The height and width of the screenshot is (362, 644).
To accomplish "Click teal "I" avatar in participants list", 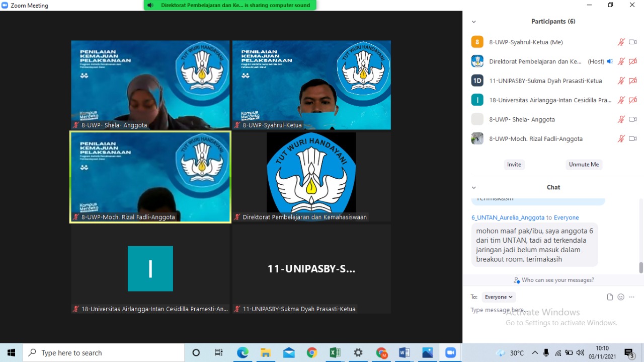I will click(x=477, y=100).
